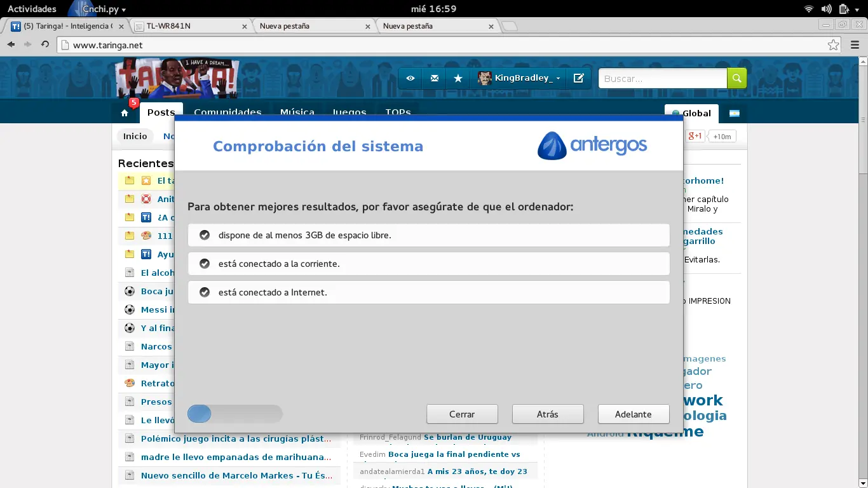The width and height of the screenshot is (868, 488).
Task: Click the palette icon beside 'Retrato'
Action: coord(130,383)
